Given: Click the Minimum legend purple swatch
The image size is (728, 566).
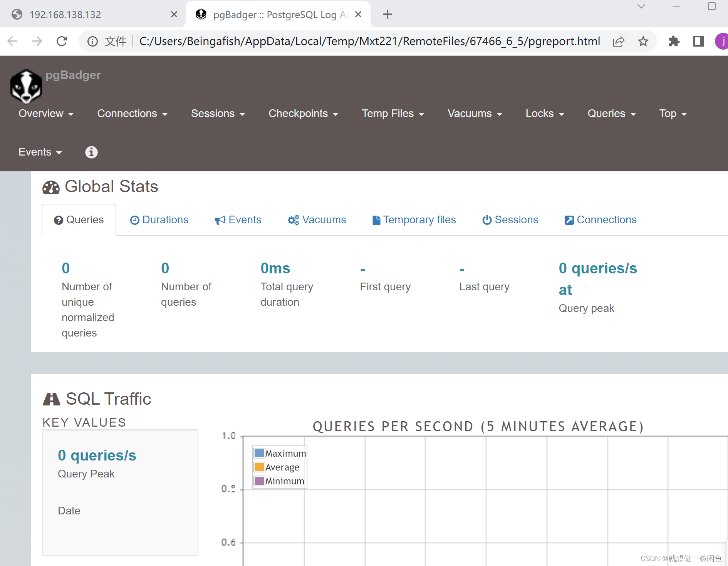Looking at the screenshot, I should pos(259,481).
